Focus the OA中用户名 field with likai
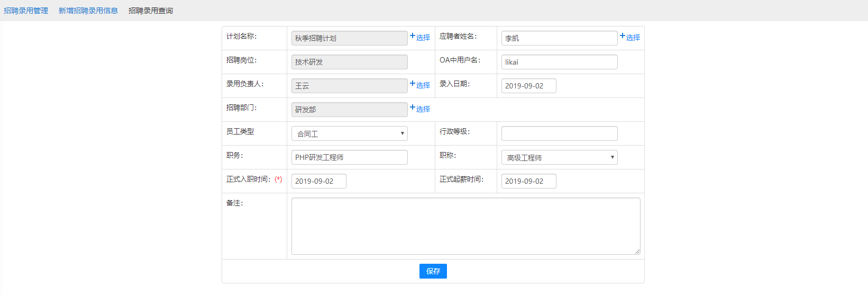868x295 pixels. click(559, 62)
